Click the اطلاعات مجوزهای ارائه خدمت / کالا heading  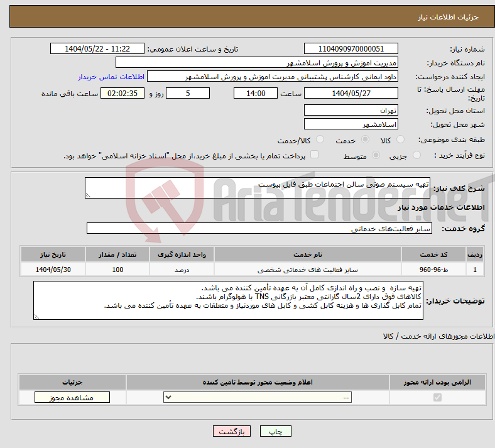439,336
